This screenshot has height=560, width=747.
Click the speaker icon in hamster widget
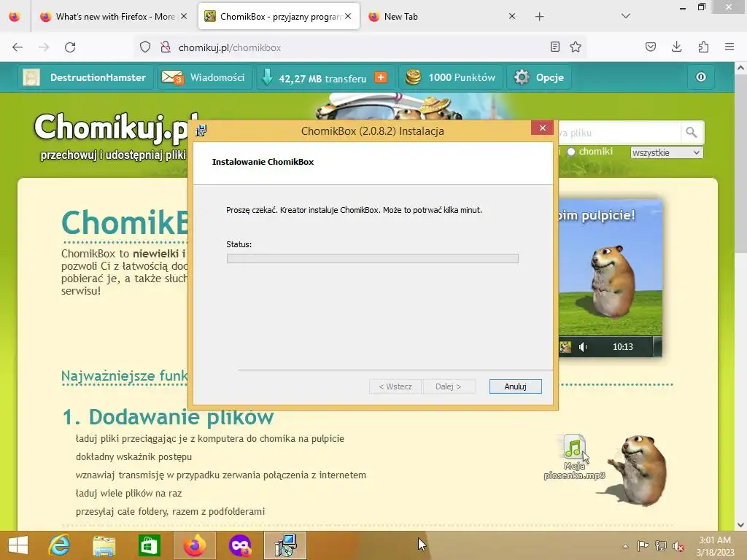[x=583, y=347]
